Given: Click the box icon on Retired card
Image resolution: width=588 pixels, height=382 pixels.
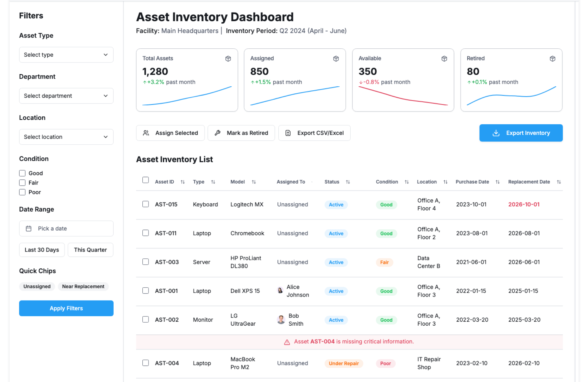Looking at the screenshot, I should 552,58.
